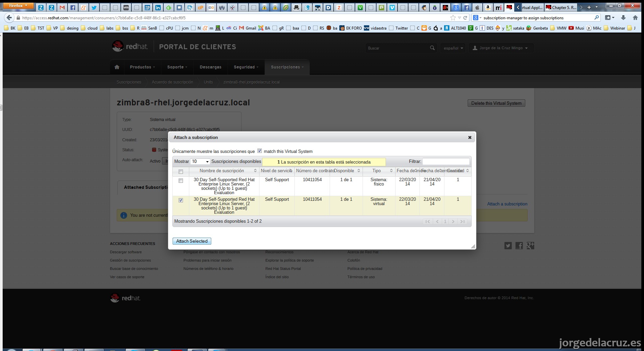Click 'Acuerdo de suscripción' breadcrumb
This screenshot has height=351, width=644.
pyautogui.click(x=172, y=82)
